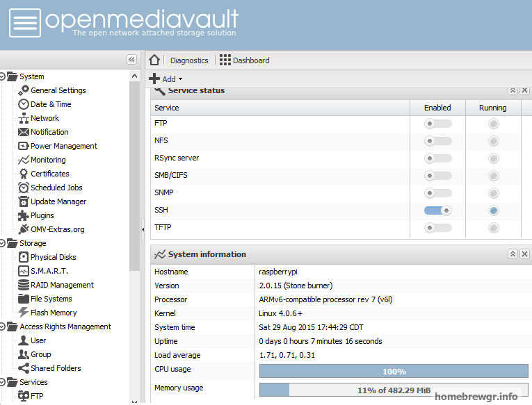Click the General Settings gear icon
Image resolution: width=532 pixels, height=405 pixels.
pyautogui.click(x=24, y=90)
